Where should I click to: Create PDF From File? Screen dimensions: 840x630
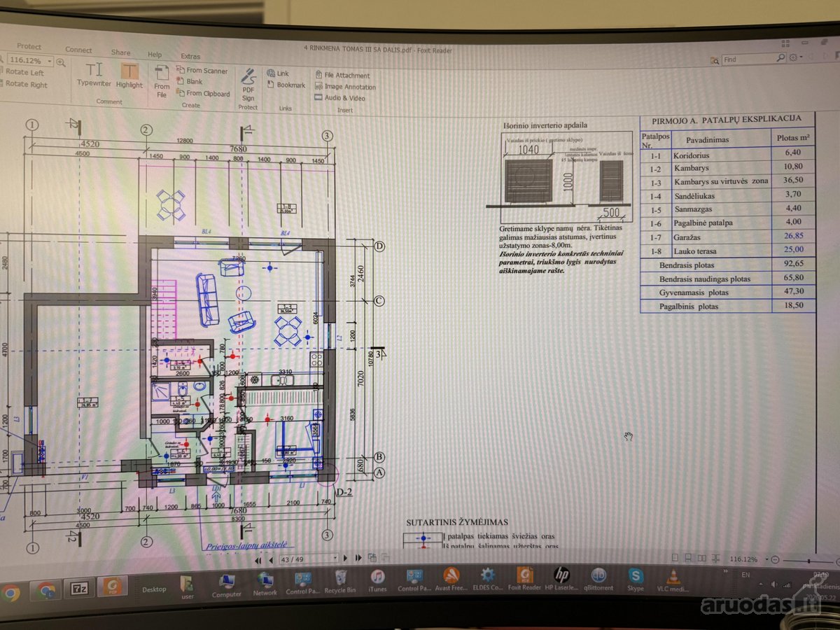[162, 81]
